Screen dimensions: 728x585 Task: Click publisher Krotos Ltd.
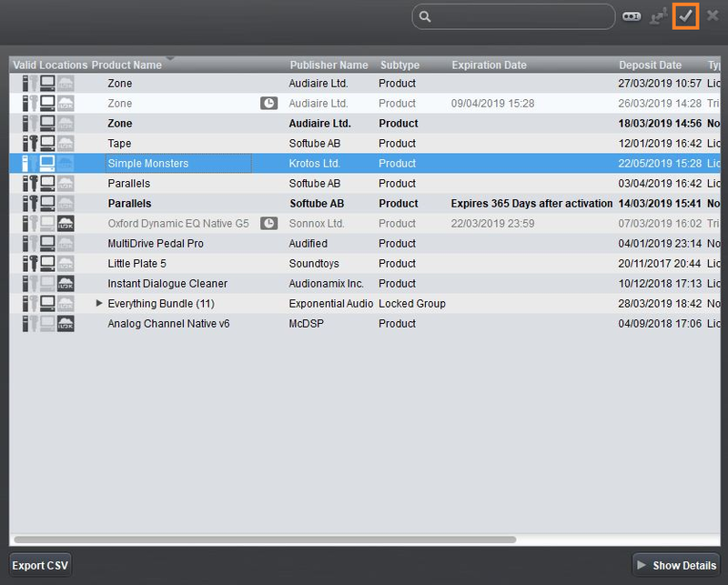(314, 164)
